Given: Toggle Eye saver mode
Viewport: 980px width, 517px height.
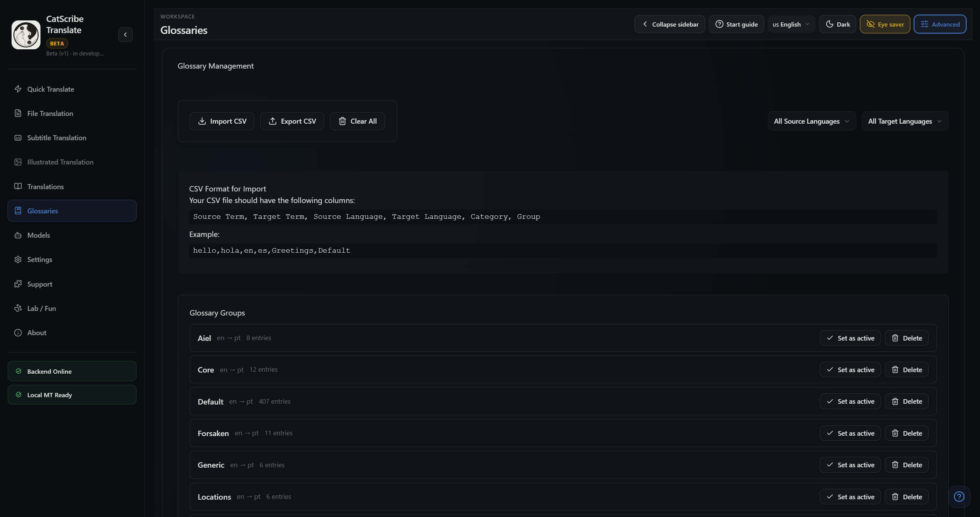Looking at the screenshot, I should point(885,24).
